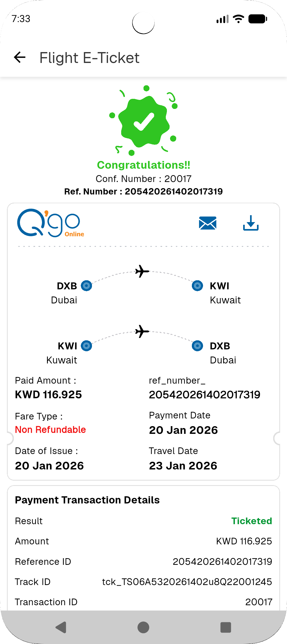Tap the Track ID value

[187, 582]
